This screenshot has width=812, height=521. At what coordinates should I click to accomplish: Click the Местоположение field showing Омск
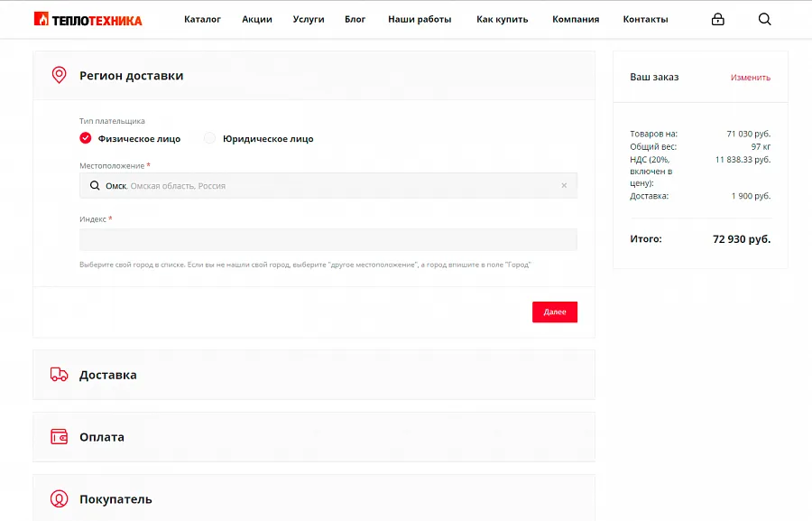tap(328, 186)
